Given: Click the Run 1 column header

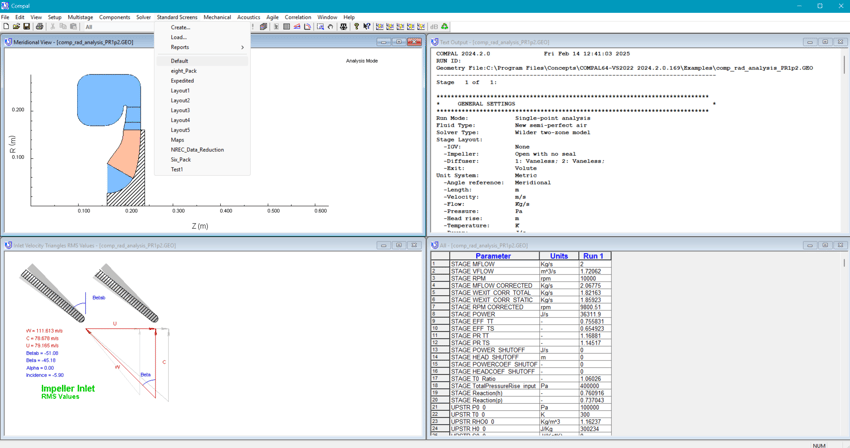Looking at the screenshot, I should [x=593, y=256].
